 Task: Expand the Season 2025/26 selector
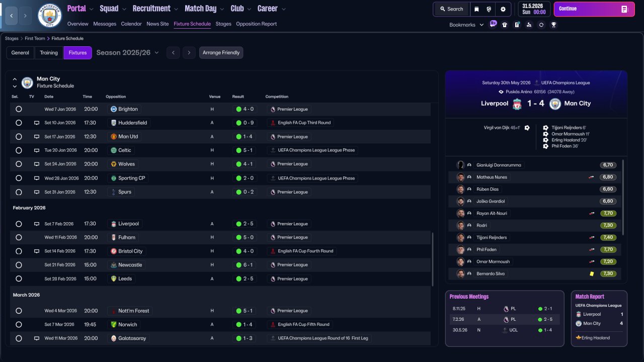pyautogui.click(x=127, y=53)
